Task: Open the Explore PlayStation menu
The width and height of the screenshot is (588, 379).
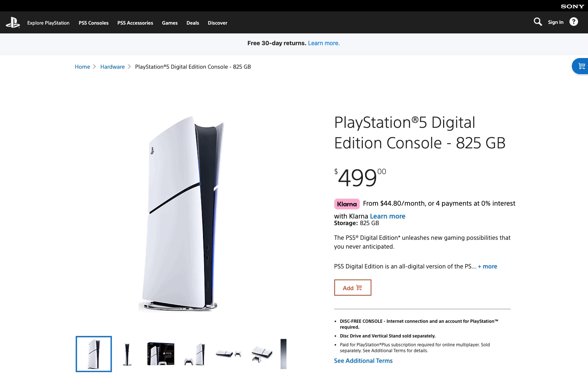Action: (x=48, y=23)
